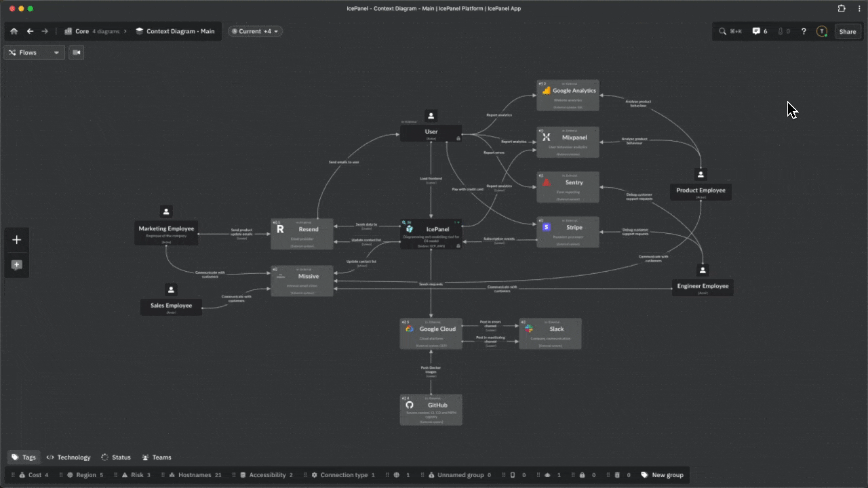Expand the Hostnames tag group

[x=195, y=475]
